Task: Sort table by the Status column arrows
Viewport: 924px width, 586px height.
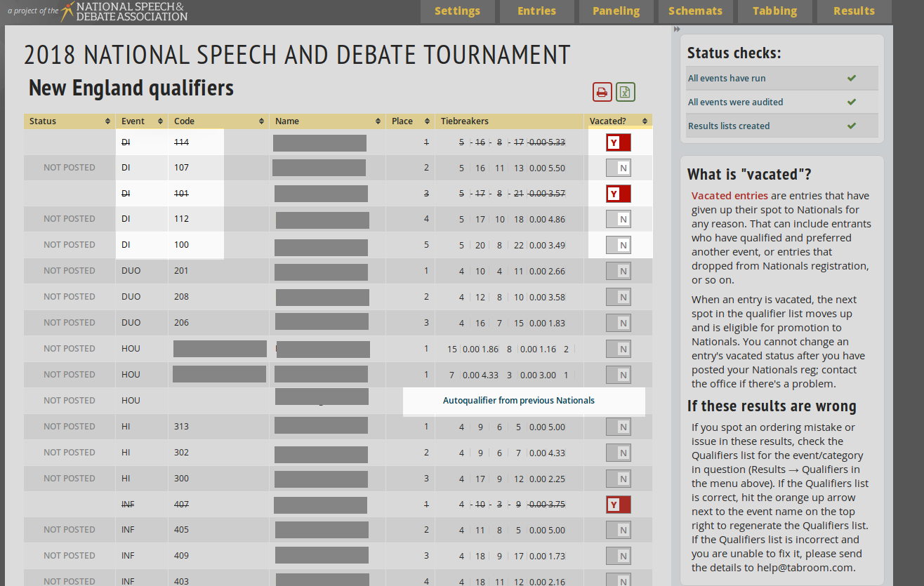Action: (107, 121)
